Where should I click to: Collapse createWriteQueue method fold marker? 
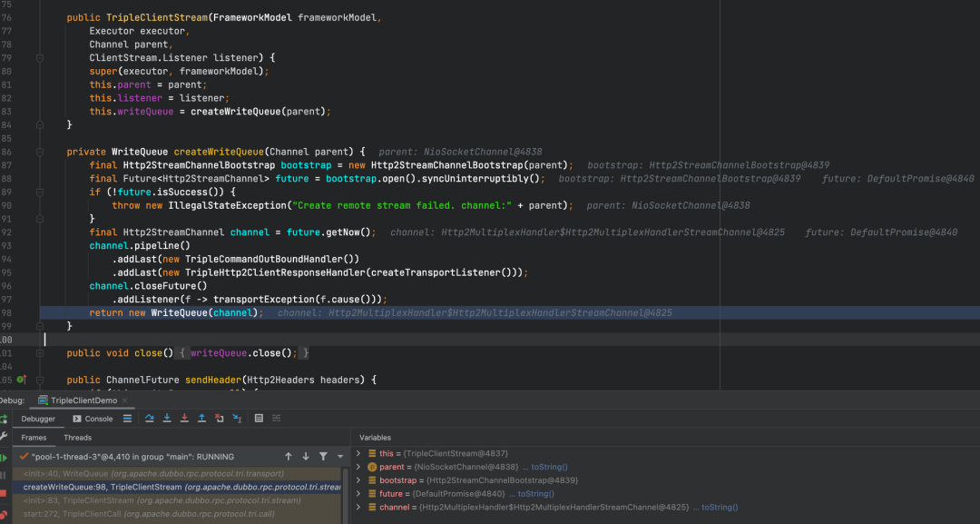[39, 152]
